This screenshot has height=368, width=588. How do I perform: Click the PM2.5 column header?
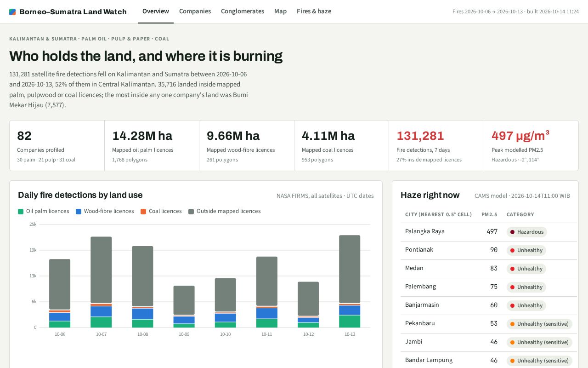(x=489, y=214)
